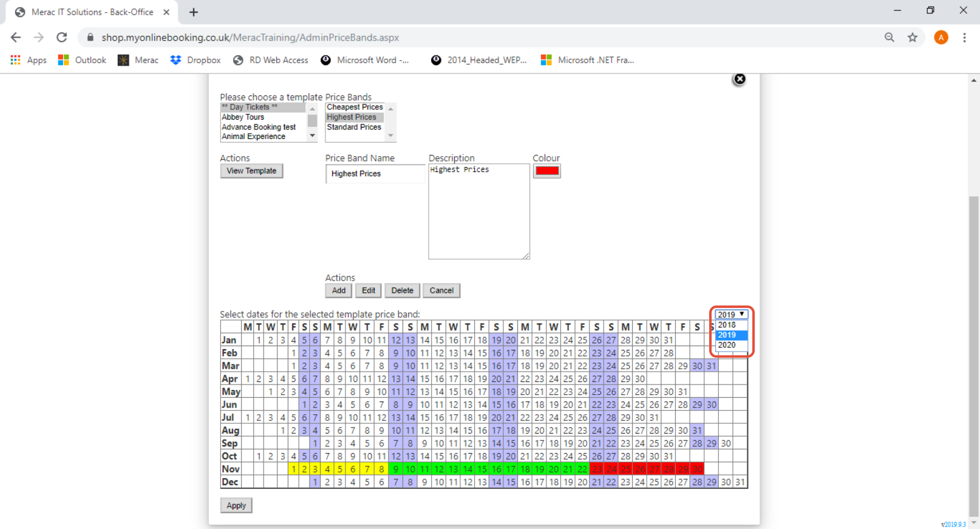Select September 30 in the calendar

click(x=726, y=444)
